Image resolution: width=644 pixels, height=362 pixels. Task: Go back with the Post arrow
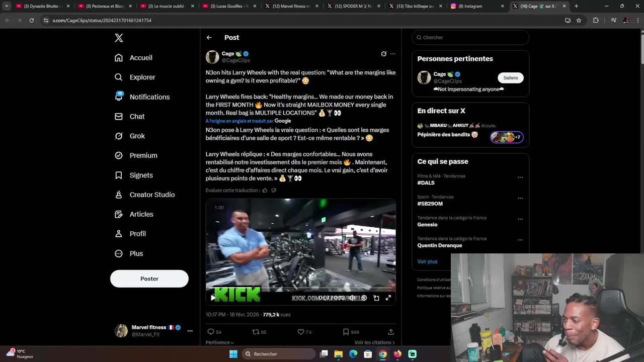[x=209, y=38]
